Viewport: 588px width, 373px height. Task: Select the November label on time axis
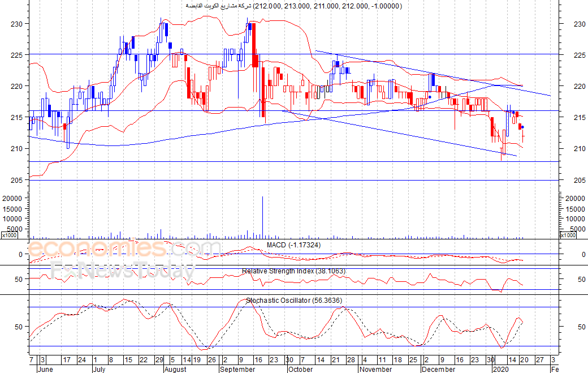click(x=375, y=369)
